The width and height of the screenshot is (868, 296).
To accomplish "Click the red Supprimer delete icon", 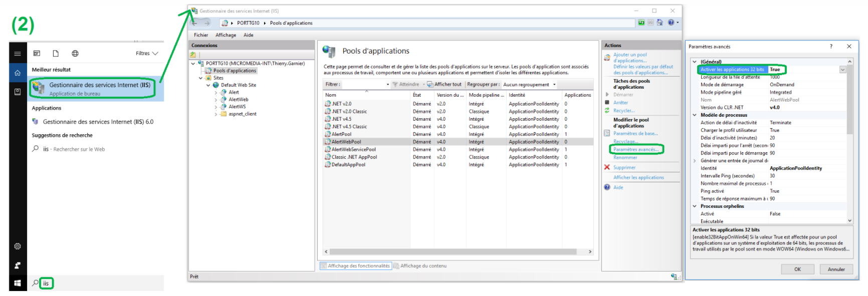I will pyautogui.click(x=607, y=167).
